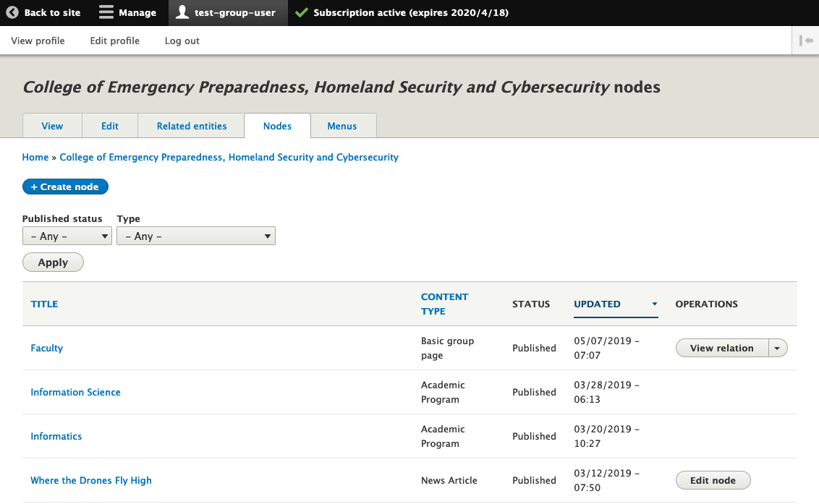Click Edit node for Drones article
819x504 pixels.
(x=713, y=481)
